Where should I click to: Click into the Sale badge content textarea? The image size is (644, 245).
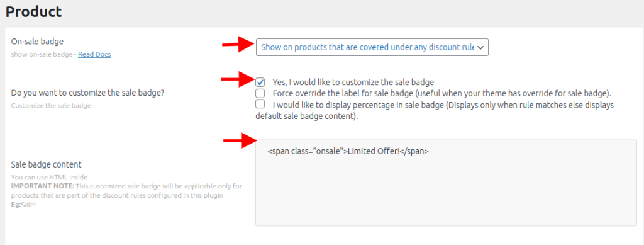446,183
